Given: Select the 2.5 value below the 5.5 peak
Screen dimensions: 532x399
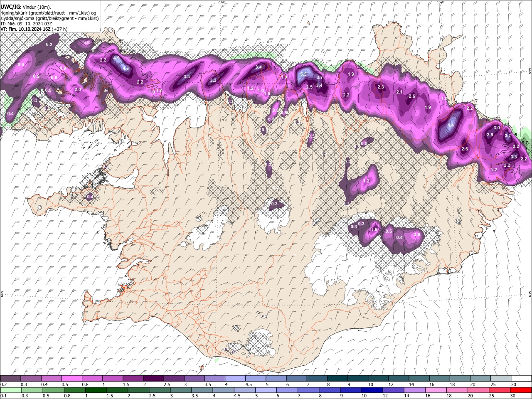Looking at the screenshot, I should [309, 87].
